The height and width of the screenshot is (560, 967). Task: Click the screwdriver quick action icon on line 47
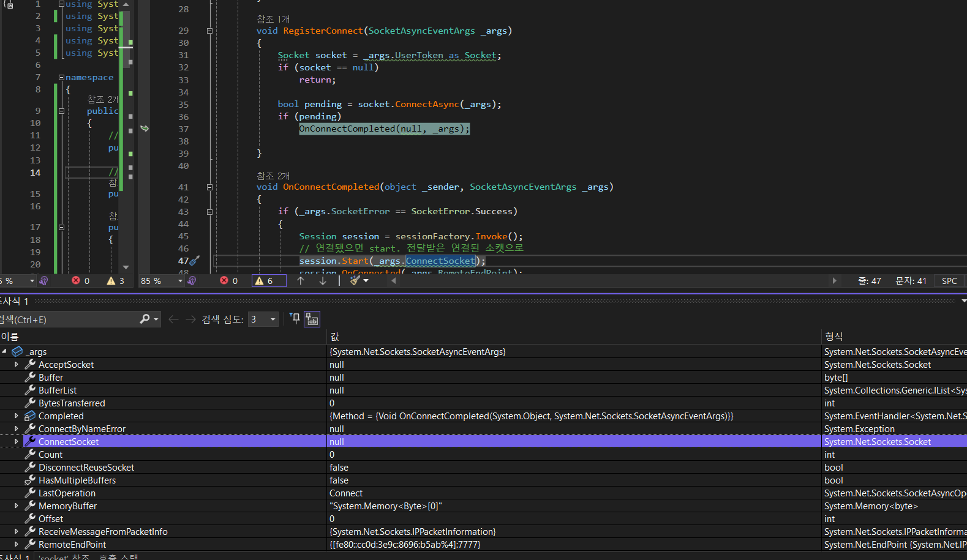(x=195, y=261)
